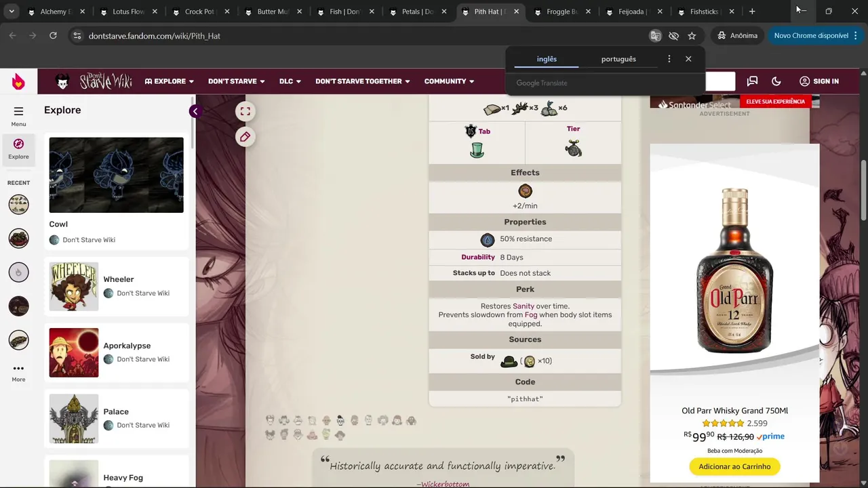Toggle fullscreen expand page icon
Viewport: 868px width, 488px height.
245,112
